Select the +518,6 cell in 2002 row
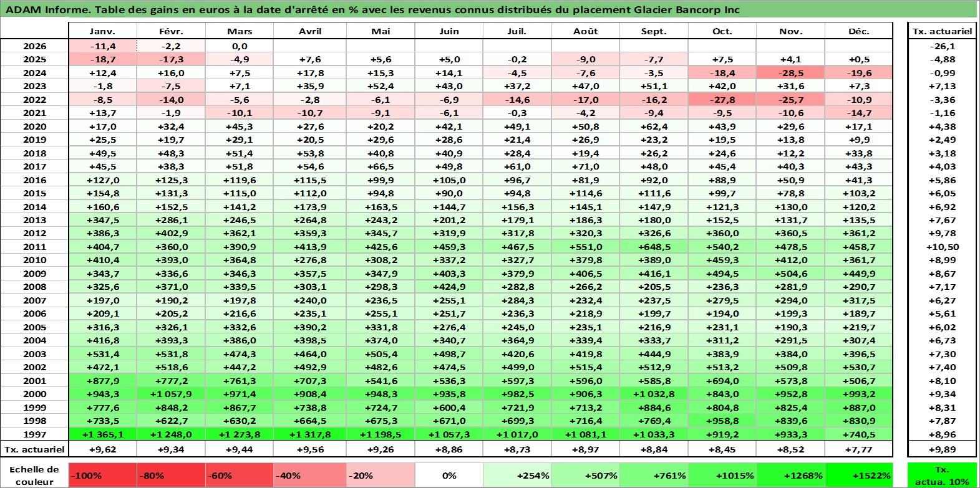The width and height of the screenshot is (980, 488). pyautogui.click(x=171, y=367)
